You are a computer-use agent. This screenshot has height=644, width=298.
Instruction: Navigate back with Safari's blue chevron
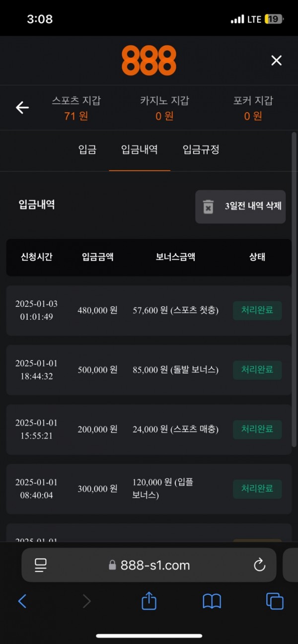point(22,601)
